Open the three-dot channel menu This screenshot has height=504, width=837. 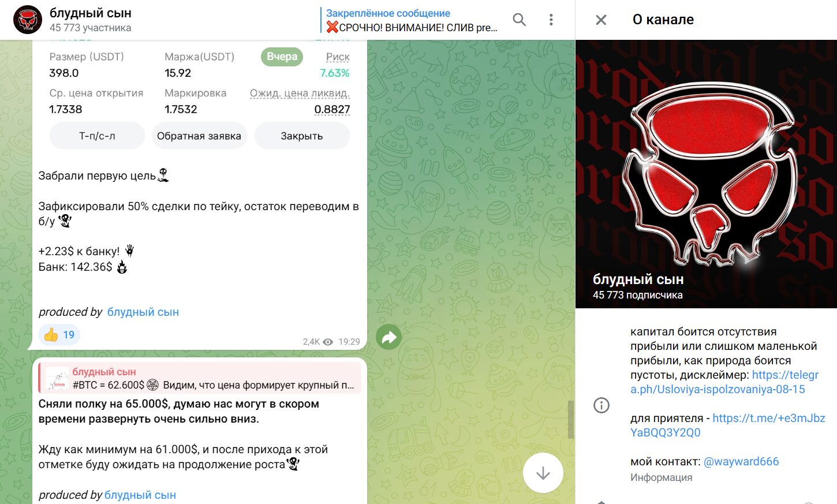pyautogui.click(x=551, y=20)
